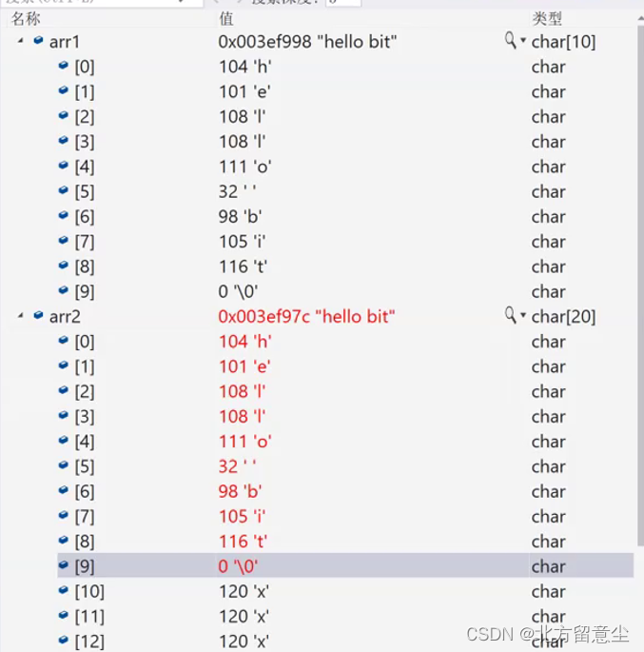Image resolution: width=644 pixels, height=652 pixels.
Task: Click the 类型 column header
Action: (547, 18)
